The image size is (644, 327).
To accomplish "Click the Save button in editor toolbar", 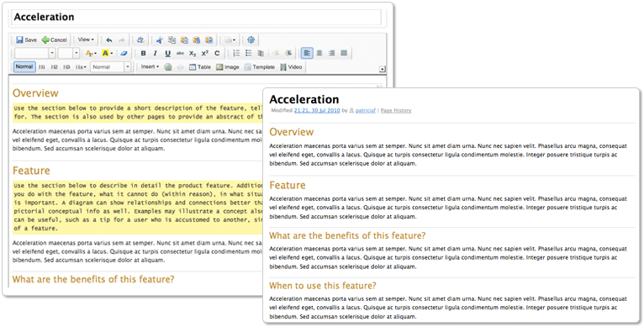I will tap(26, 40).
